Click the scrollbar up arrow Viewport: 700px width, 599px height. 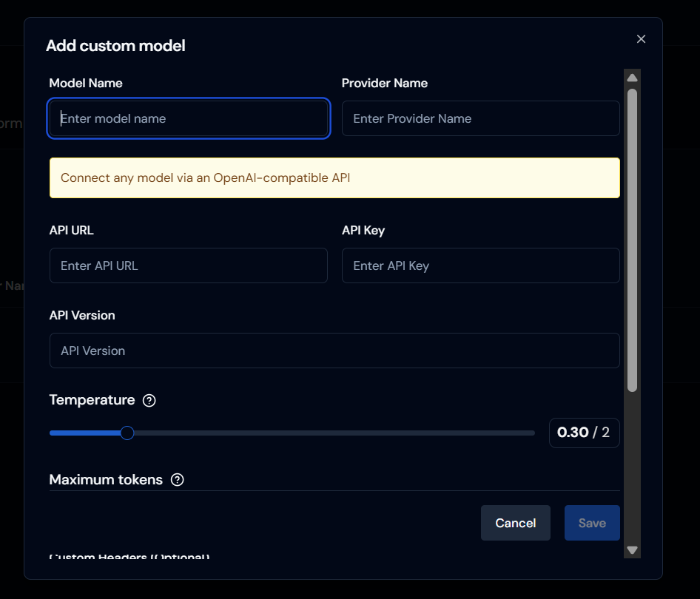coord(632,77)
